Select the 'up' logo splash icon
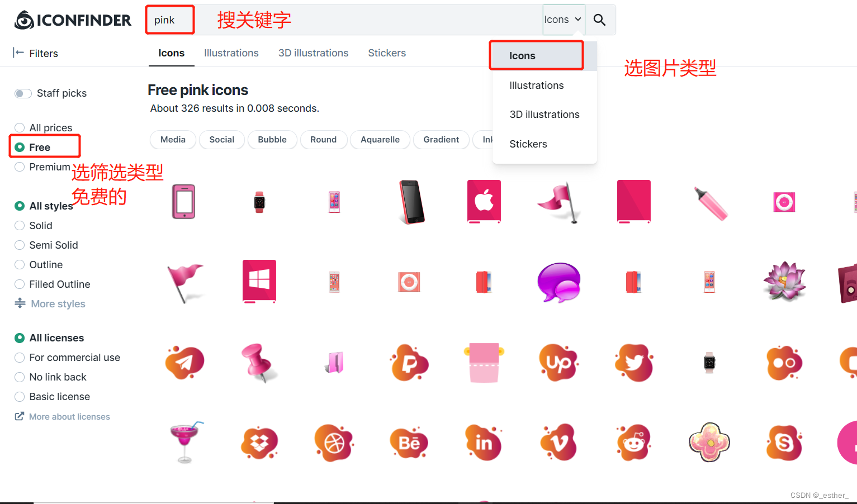Image resolution: width=857 pixels, height=504 pixels. click(x=559, y=363)
